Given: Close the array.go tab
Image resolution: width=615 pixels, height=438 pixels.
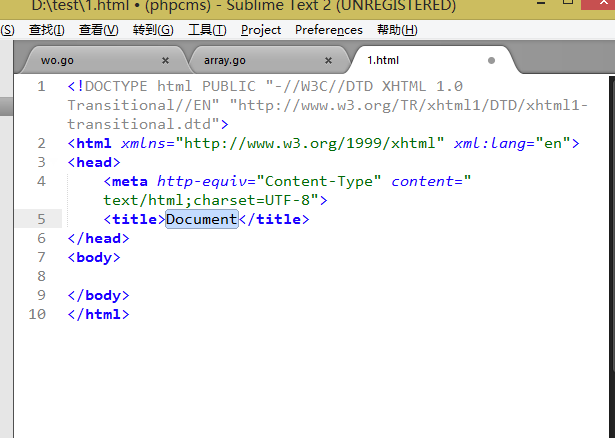Looking at the screenshot, I should pyautogui.click(x=329, y=60).
